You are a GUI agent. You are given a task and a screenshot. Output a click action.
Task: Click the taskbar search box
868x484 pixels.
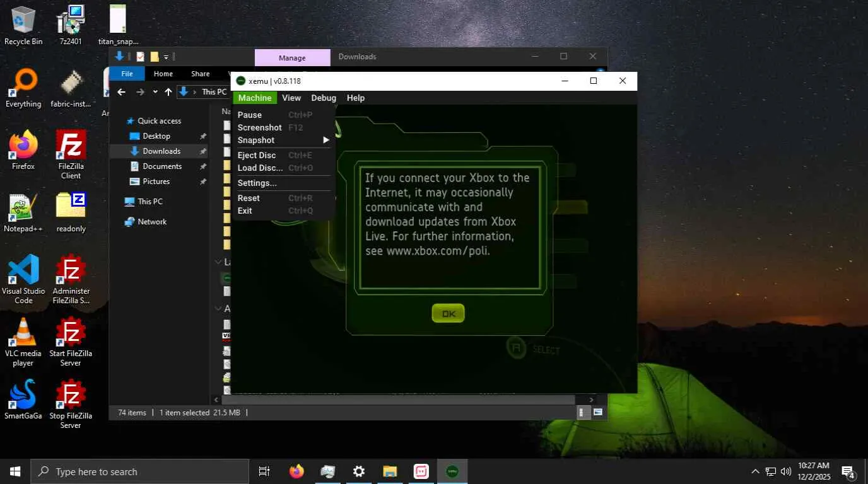click(139, 471)
